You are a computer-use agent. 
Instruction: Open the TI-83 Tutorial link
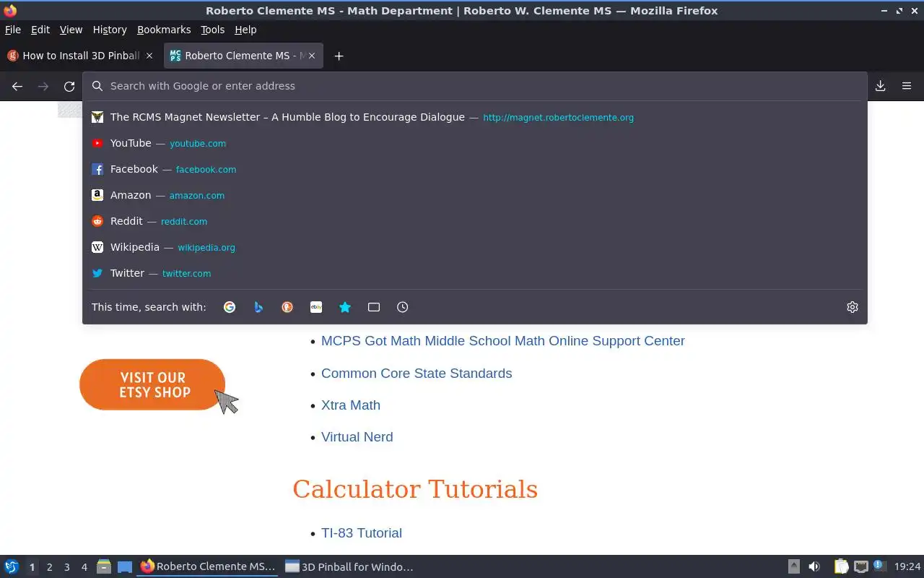point(362,533)
